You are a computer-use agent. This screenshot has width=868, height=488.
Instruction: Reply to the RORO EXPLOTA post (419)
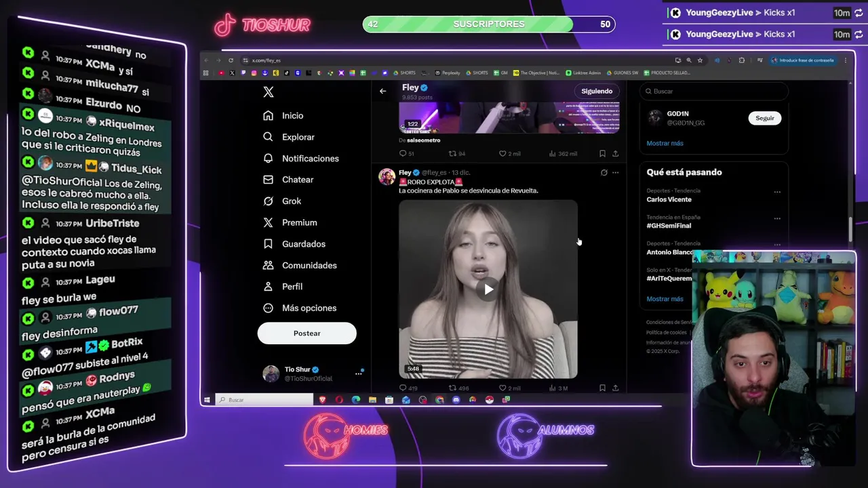(408, 388)
